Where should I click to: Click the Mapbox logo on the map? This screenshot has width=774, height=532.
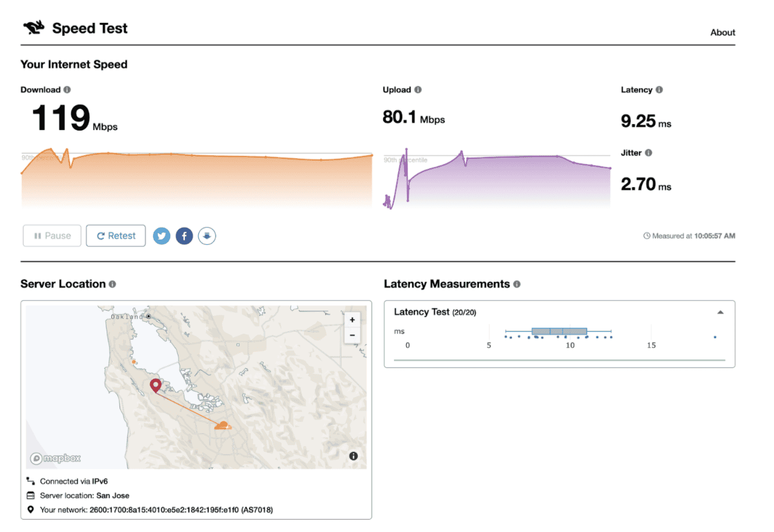coord(56,458)
